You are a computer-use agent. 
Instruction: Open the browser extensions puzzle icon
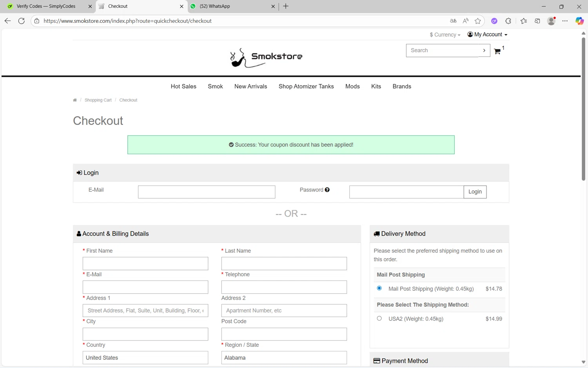click(x=508, y=21)
